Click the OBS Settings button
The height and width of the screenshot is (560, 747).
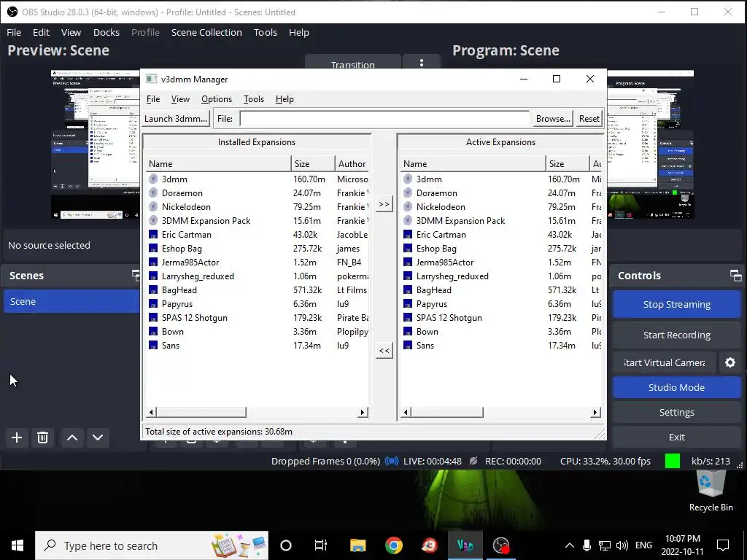point(676,413)
